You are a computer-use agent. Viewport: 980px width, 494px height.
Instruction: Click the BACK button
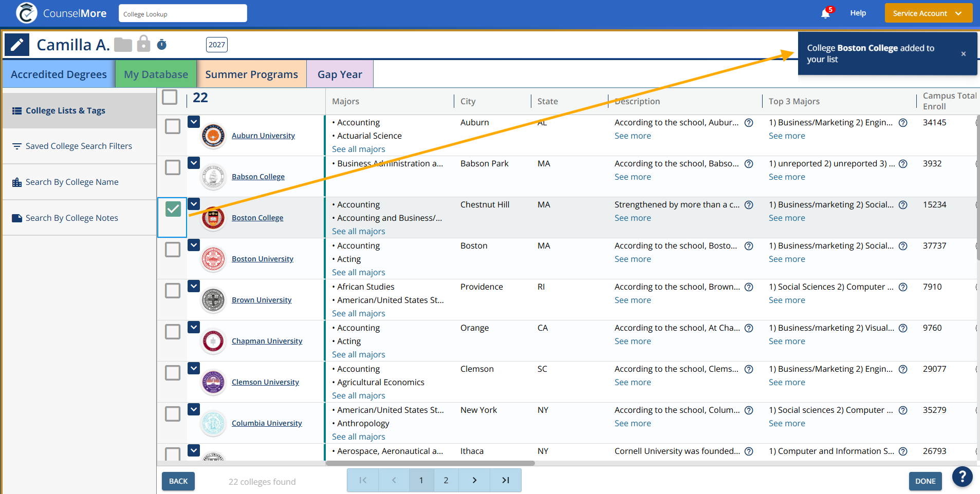tap(178, 481)
